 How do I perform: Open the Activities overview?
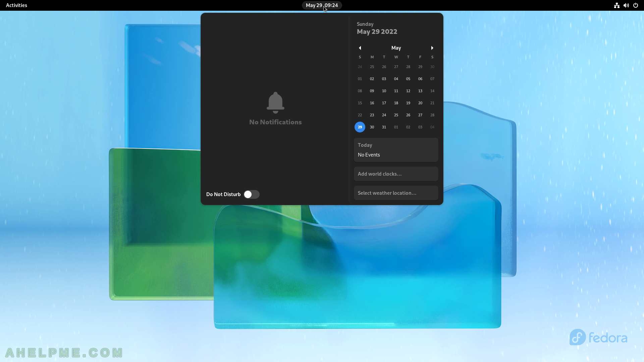click(16, 5)
